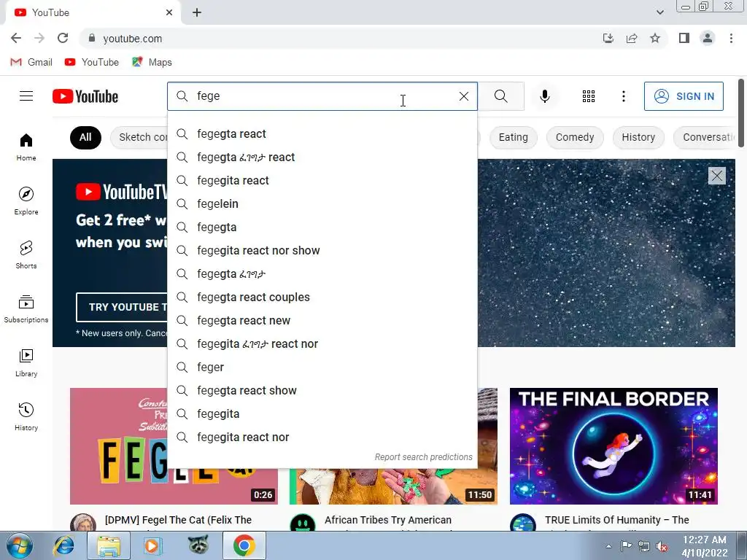Image resolution: width=747 pixels, height=560 pixels.
Task: Clear the search text with the X icon
Action: pyautogui.click(x=463, y=96)
